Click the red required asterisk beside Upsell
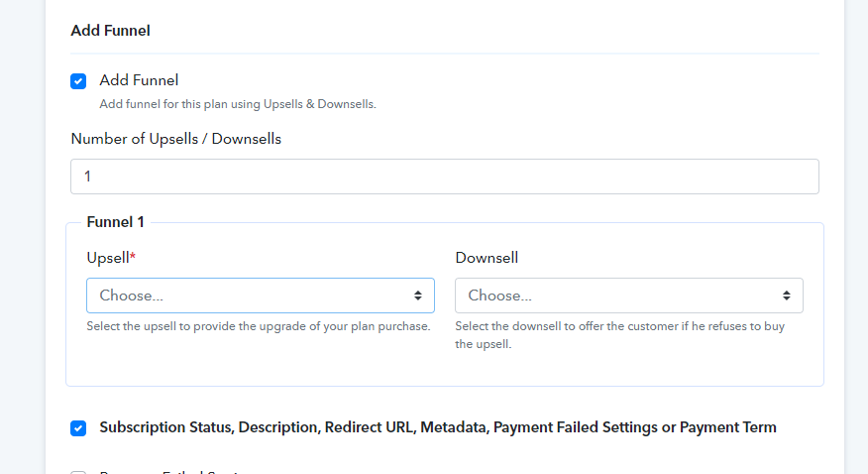The height and width of the screenshot is (474, 868). [133, 255]
